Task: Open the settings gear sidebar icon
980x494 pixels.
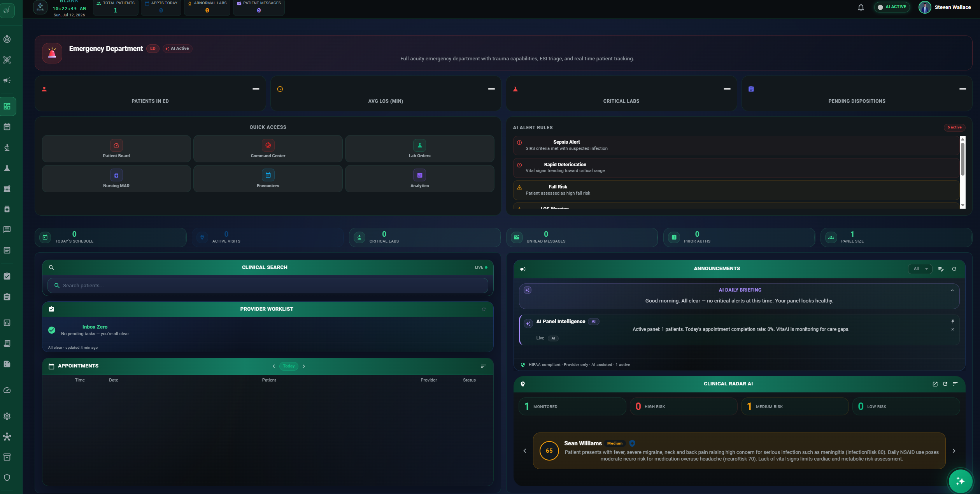Action: click(x=7, y=416)
